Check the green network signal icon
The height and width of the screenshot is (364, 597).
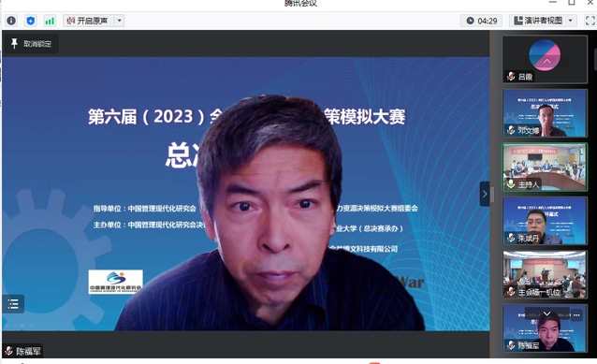50,21
